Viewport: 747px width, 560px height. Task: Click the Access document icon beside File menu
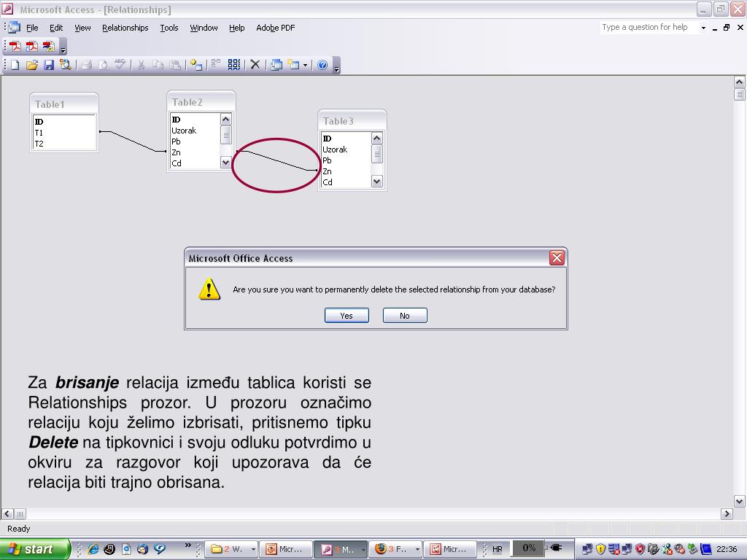(x=15, y=28)
